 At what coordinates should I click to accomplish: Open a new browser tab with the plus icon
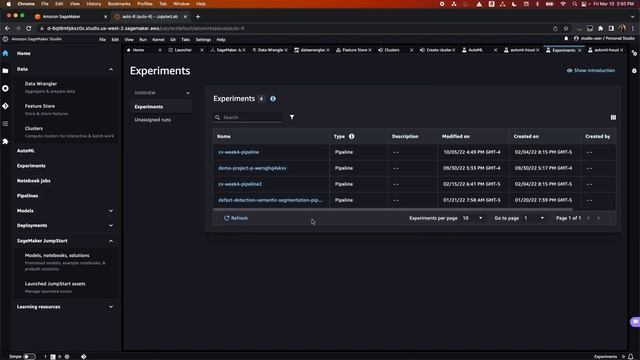click(198, 17)
